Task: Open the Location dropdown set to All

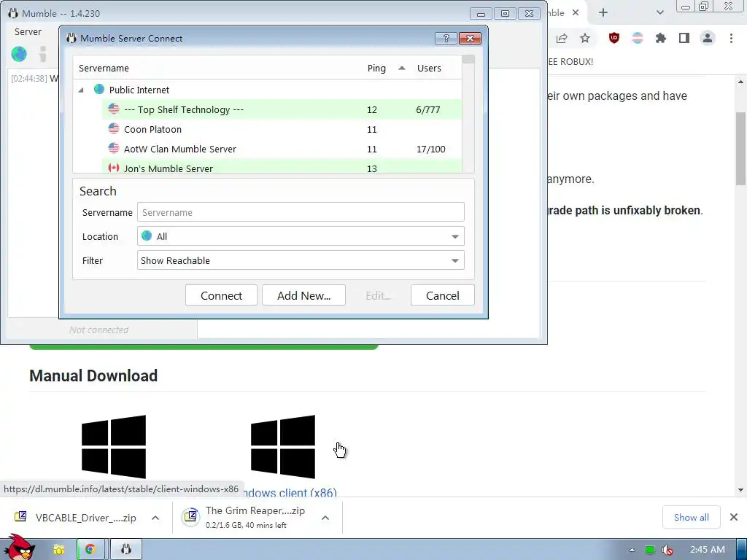Action: [301, 236]
